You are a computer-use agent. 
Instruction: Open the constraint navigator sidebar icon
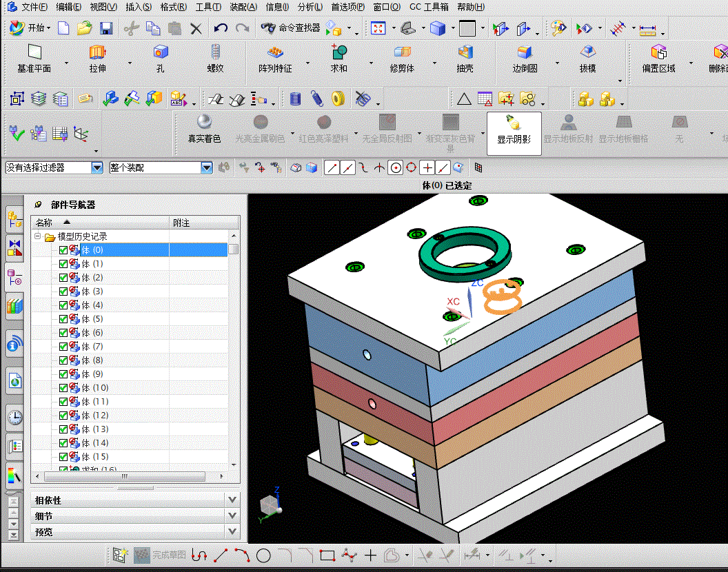pyautogui.click(x=15, y=248)
